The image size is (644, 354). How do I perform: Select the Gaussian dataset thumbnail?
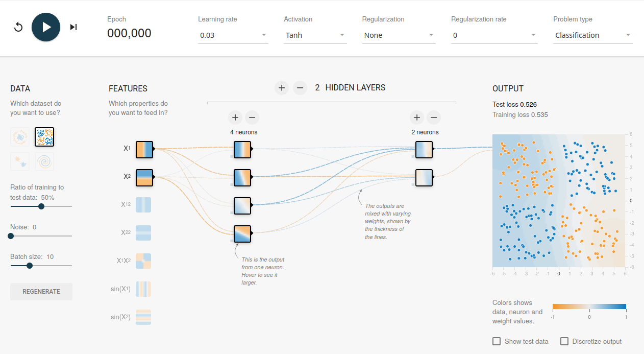[20, 161]
